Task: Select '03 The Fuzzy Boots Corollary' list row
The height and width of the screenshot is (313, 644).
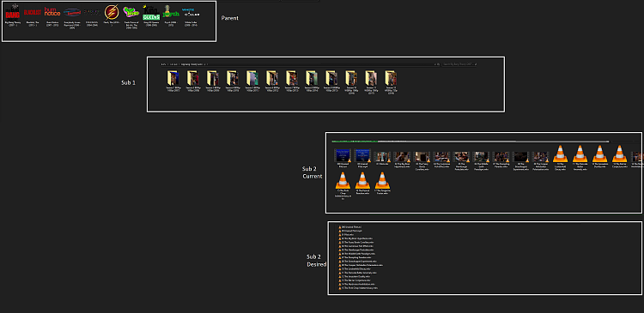Action: [356, 243]
